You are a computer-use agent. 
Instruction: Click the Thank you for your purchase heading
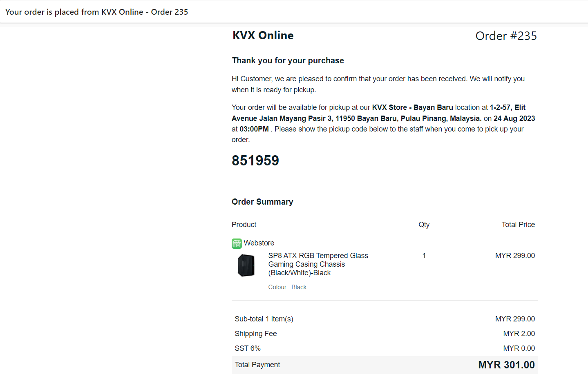point(288,60)
